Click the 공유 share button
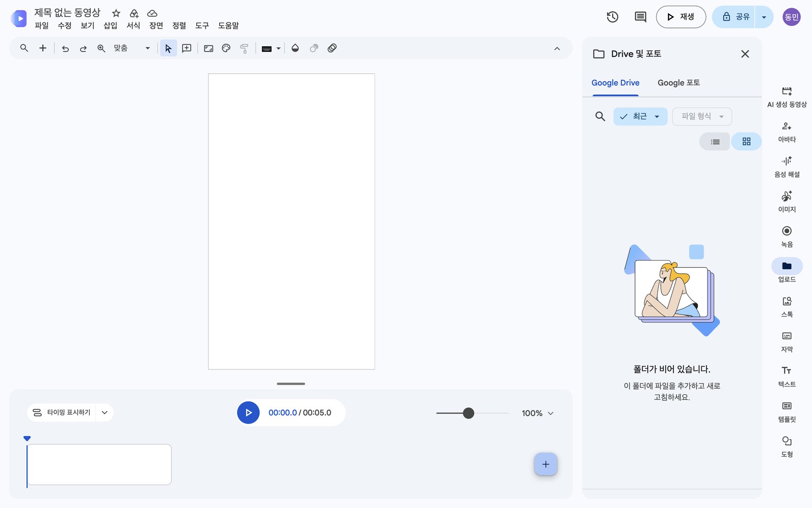Screen dimensions: 812x508 tap(734, 17)
